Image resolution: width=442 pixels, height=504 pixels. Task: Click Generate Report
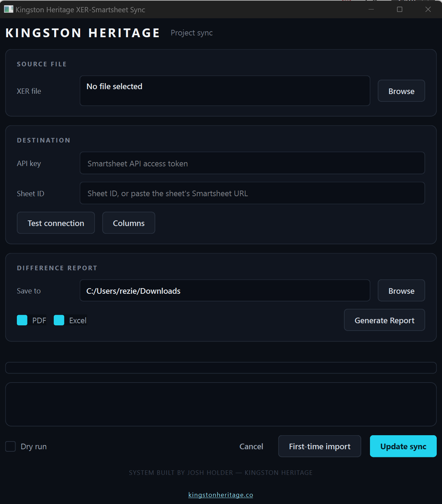(384, 320)
